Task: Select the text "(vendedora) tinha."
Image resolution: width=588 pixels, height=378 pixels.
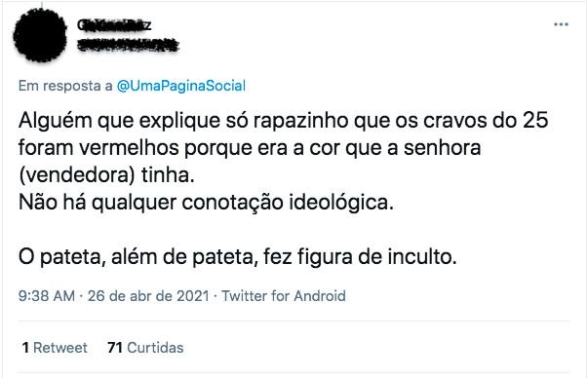Action: 106,175
